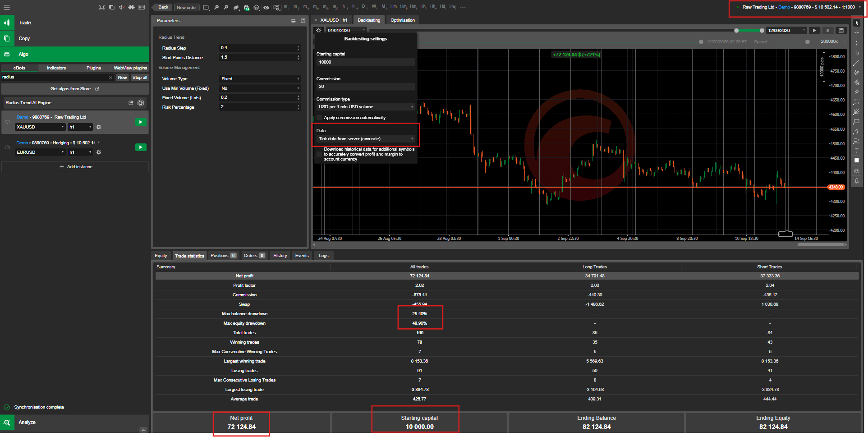Unmute sounds via the speaker icon

tap(121, 7)
